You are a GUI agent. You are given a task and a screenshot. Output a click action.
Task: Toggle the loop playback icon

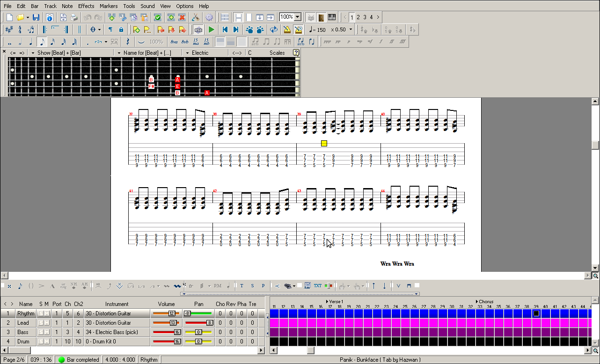pos(274,29)
